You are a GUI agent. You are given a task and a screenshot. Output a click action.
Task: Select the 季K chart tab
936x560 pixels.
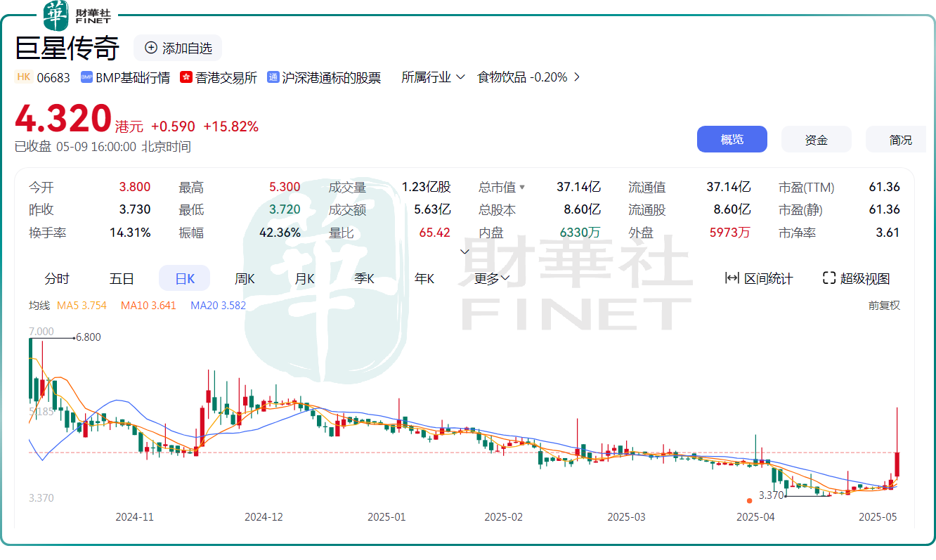tap(364, 278)
